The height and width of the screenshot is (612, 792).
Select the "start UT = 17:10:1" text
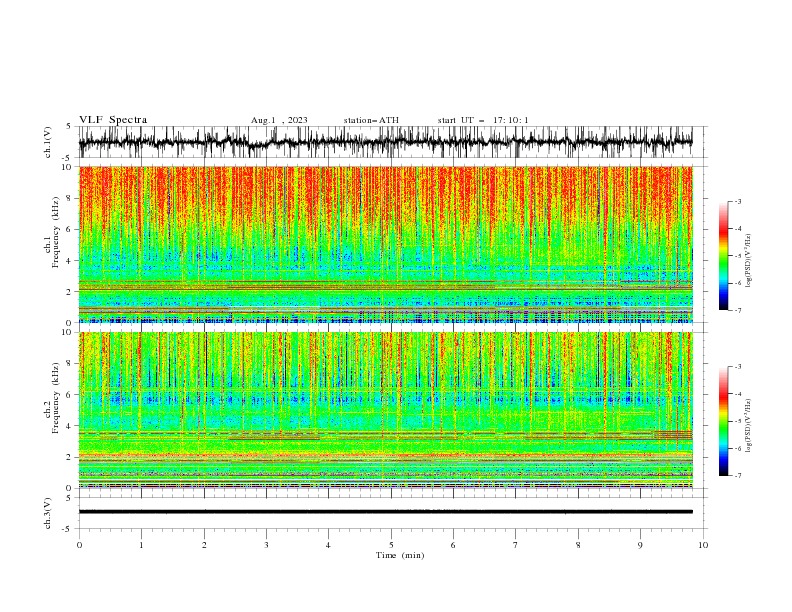click(x=483, y=120)
